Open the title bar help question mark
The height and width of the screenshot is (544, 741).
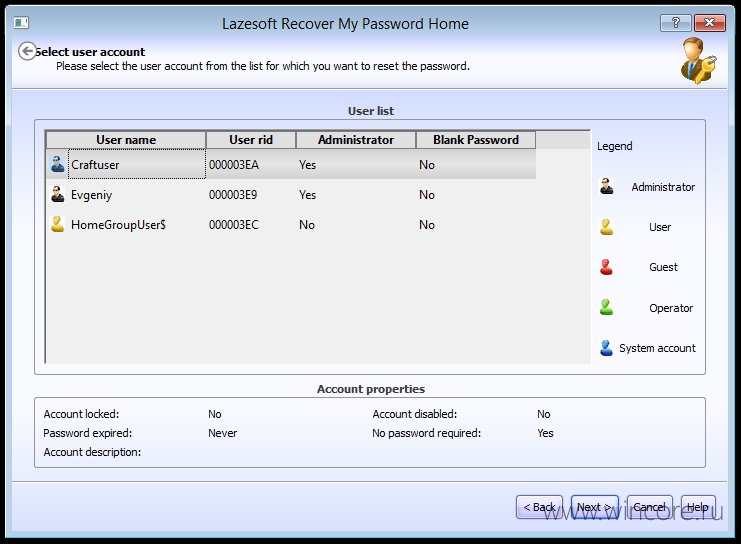[676, 23]
